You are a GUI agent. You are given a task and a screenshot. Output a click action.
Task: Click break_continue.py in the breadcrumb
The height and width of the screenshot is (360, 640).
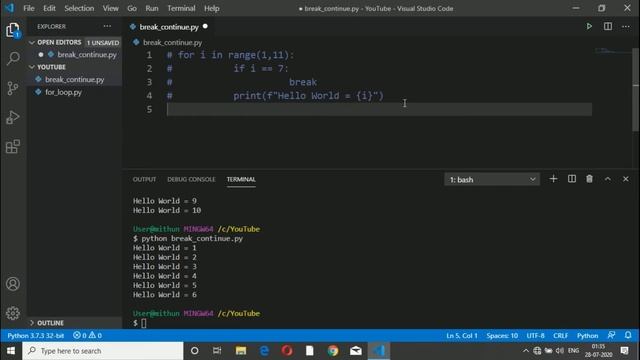pos(172,42)
